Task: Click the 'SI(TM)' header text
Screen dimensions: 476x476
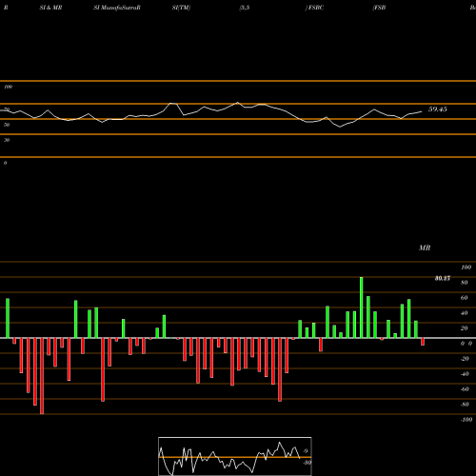Action: click(x=181, y=8)
